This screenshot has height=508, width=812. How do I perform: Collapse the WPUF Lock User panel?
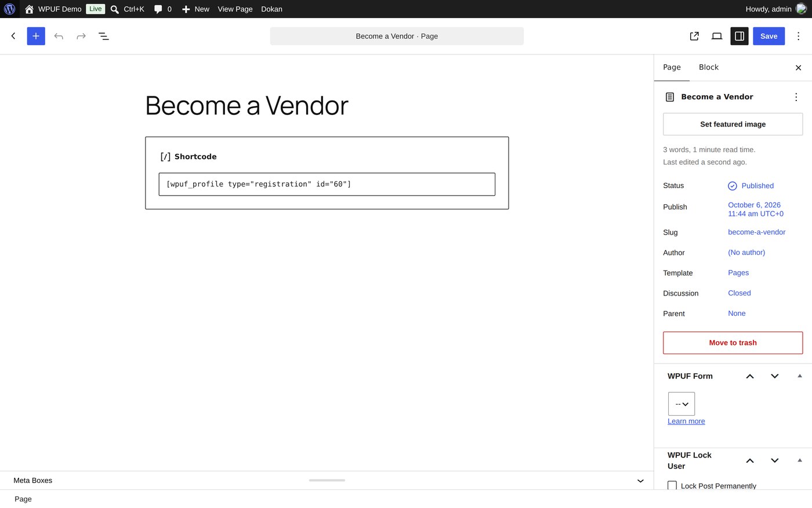800,460
